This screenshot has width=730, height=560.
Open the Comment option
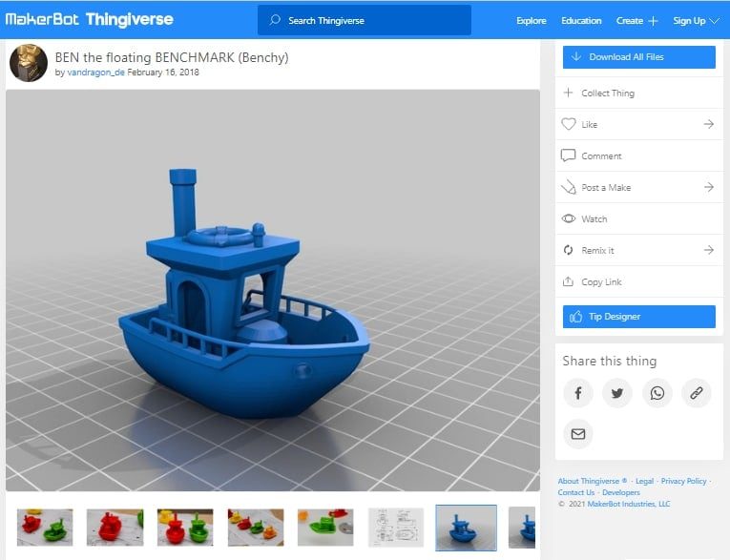(x=638, y=156)
